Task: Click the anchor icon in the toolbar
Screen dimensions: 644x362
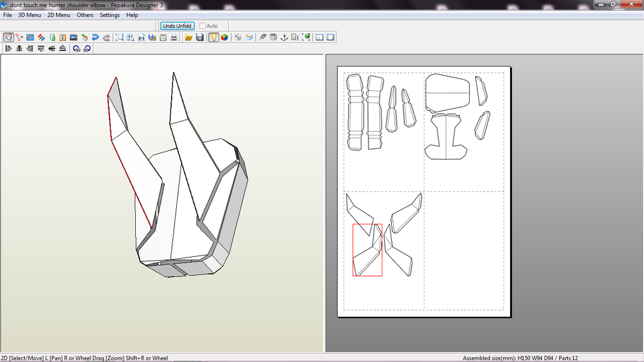Action: [284, 38]
